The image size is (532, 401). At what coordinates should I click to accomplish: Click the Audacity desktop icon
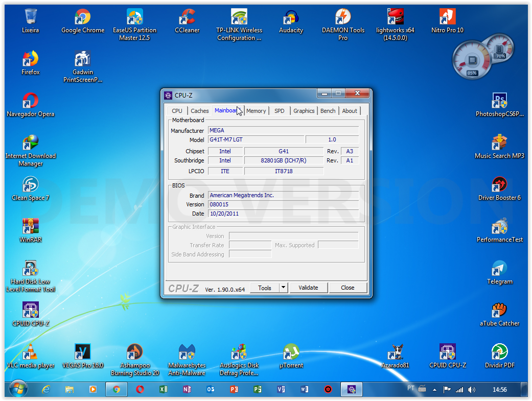click(x=291, y=21)
